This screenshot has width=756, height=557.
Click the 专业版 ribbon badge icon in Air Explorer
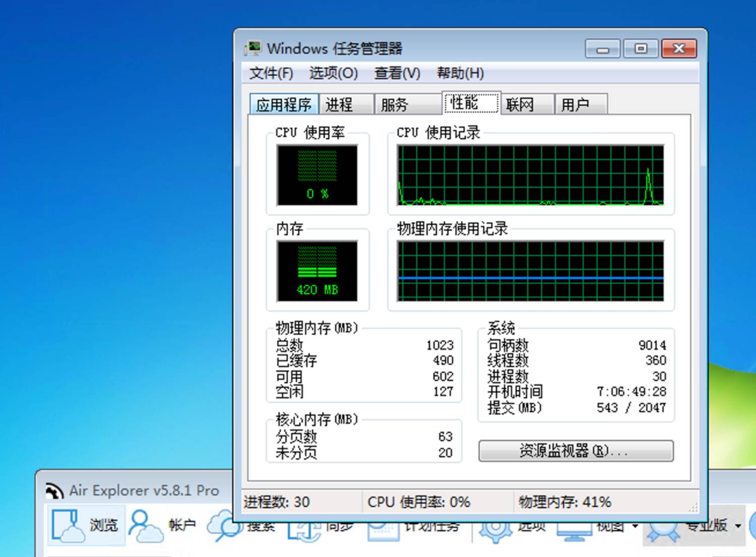point(664,531)
